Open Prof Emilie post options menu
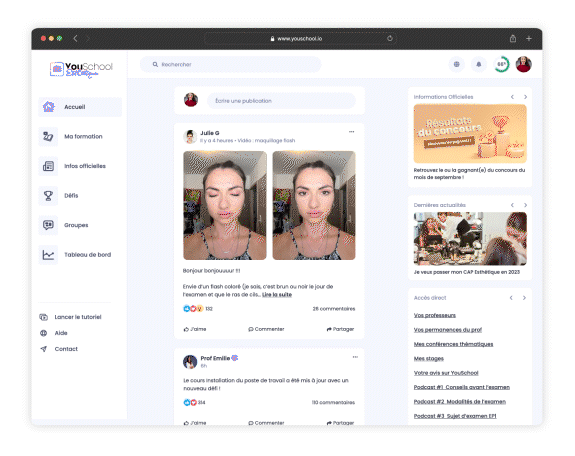Viewport: 575px width, 456px height. tap(355, 357)
